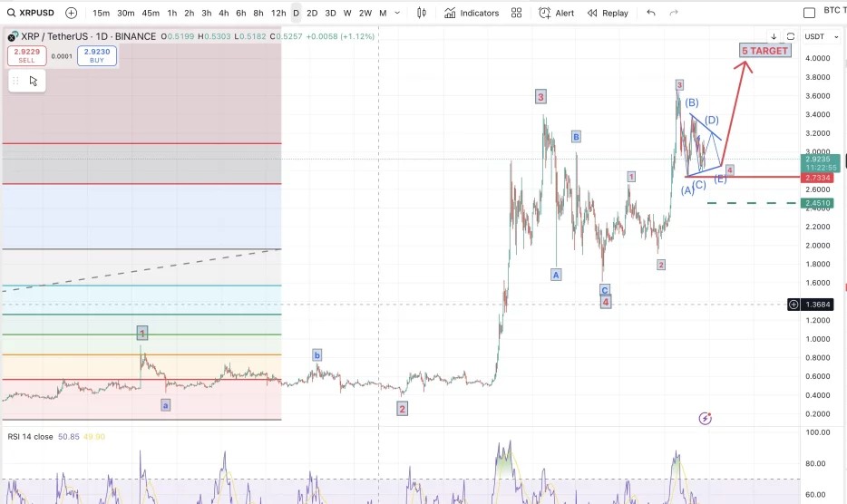Viewport: 847px width, 504px height.
Task: Switch to the 3h timeframe
Action: 207,13
